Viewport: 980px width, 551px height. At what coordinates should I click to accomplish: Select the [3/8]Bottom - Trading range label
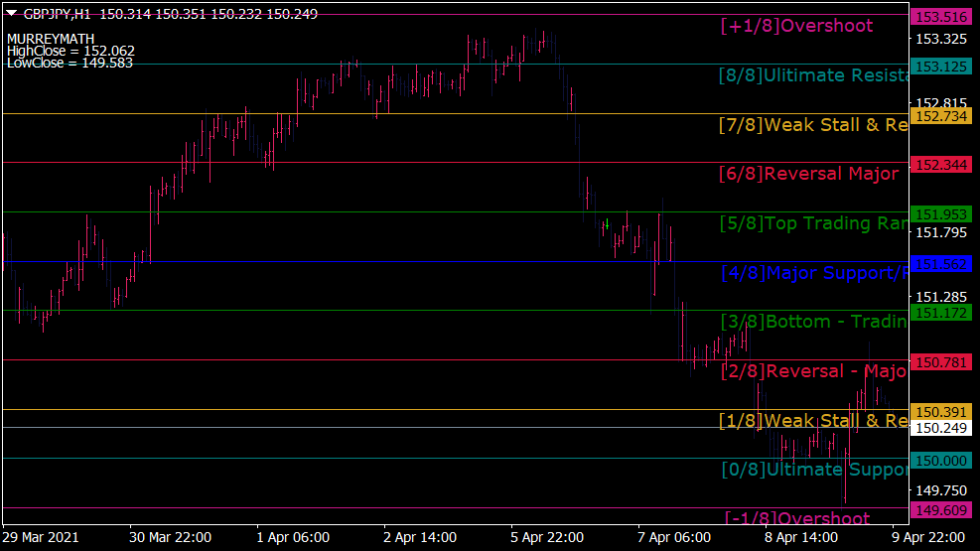(812, 321)
